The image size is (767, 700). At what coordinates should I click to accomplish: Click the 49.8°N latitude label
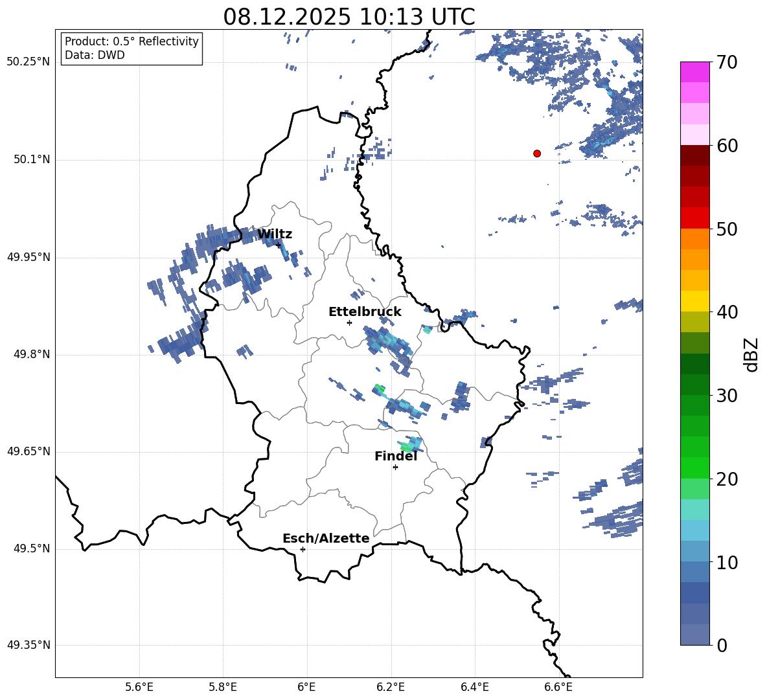[31, 354]
